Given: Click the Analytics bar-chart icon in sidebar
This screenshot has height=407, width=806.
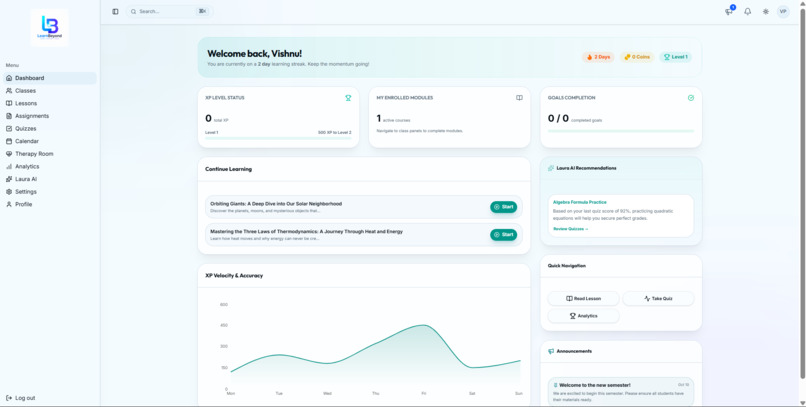Looking at the screenshot, I should click(9, 166).
